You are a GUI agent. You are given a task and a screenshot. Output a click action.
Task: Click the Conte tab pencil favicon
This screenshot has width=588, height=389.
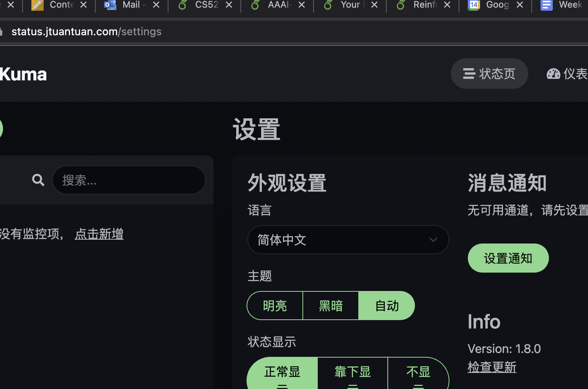(38, 5)
